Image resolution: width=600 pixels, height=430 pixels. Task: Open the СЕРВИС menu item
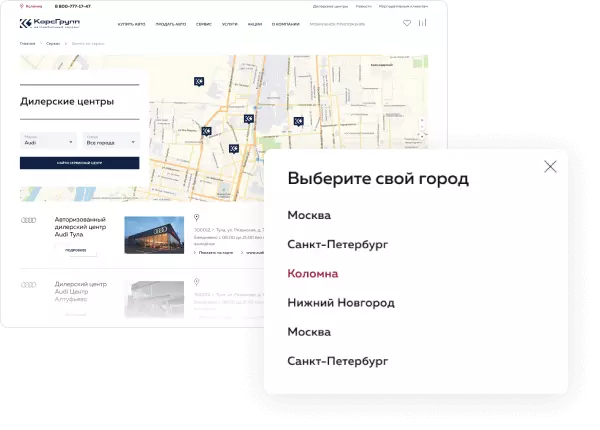[x=203, y=22]
